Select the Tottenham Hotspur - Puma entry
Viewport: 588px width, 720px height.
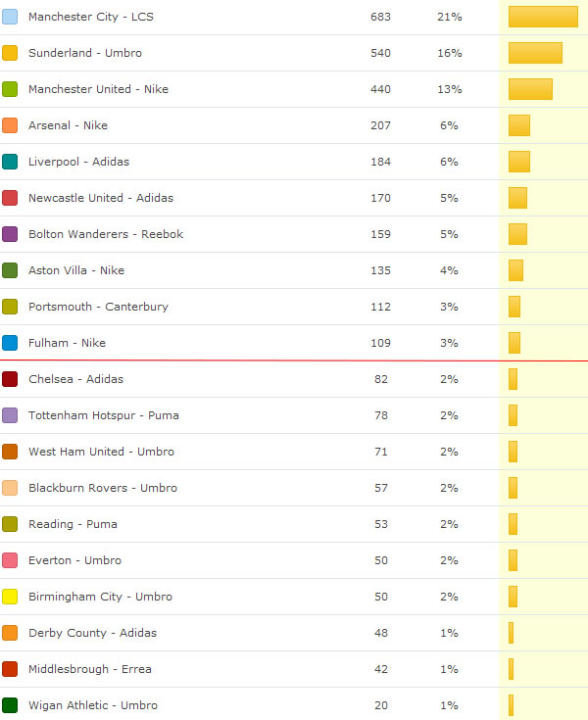click(103, 415)
